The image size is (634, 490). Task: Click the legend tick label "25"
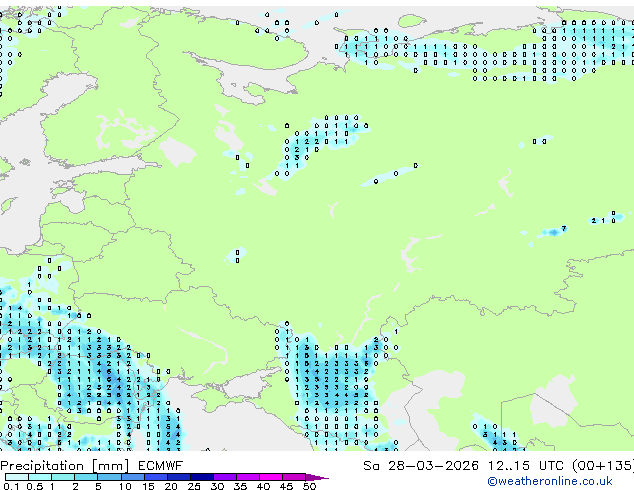point(194,486)
